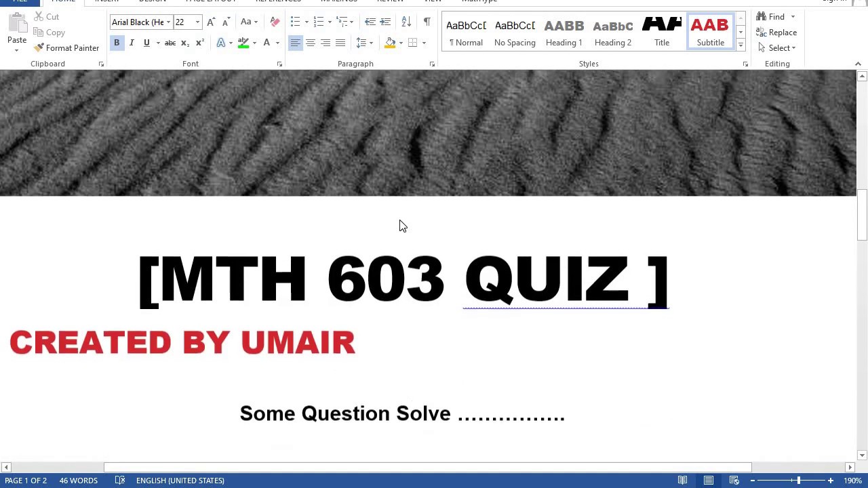
Task: Open the Clipboard pane launcher
Action: [101, 64]
